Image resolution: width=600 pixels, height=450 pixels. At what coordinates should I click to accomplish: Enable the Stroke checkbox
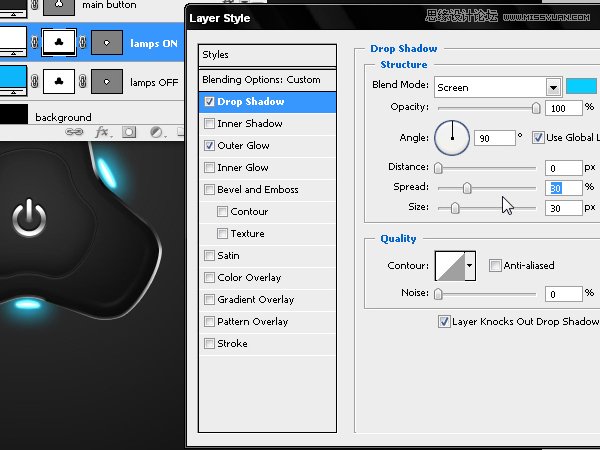point(209,344)
